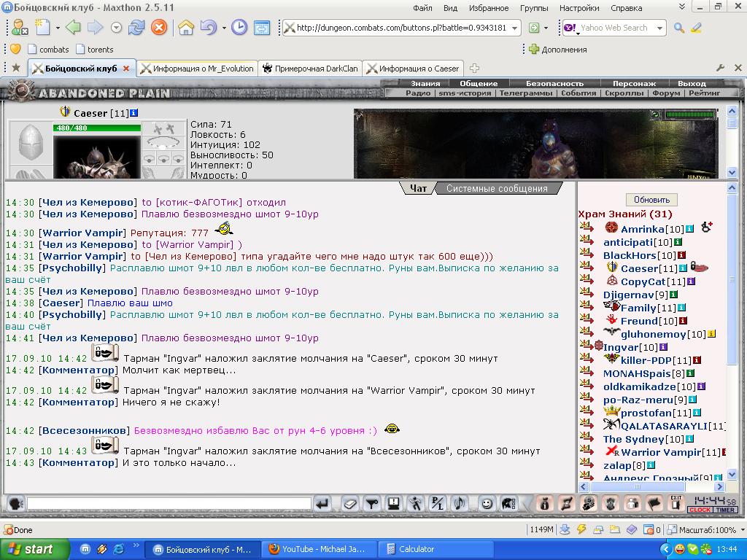Click the horizontal scrollbar under player list
Image resolution: width=747 pixels, height=560 pixels.
[x=651, y=486]
